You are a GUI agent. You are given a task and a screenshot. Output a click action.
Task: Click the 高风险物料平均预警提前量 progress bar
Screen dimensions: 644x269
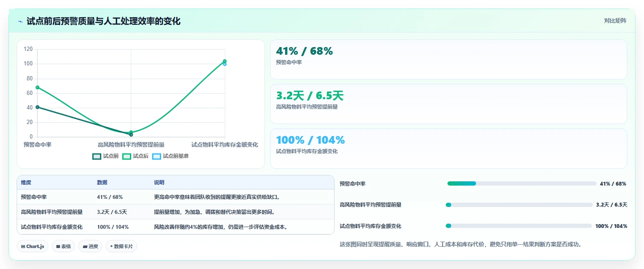tap(519, 205)
